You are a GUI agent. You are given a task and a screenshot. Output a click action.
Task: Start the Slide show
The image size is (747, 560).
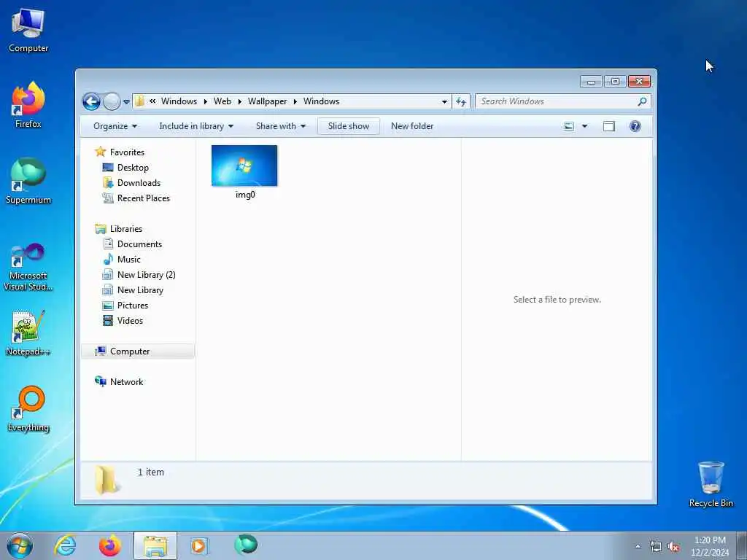click(x=348, y=126)
